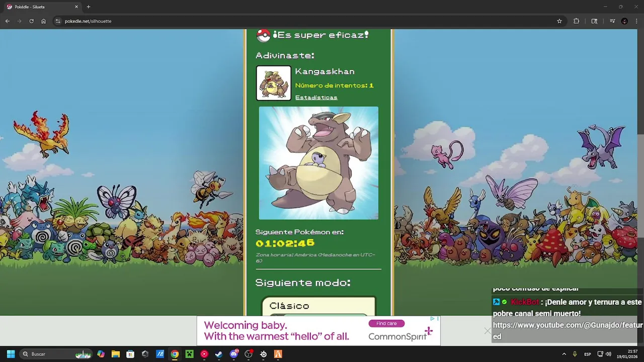
Task: Click the KickBot username in chat
Action: 525,302
